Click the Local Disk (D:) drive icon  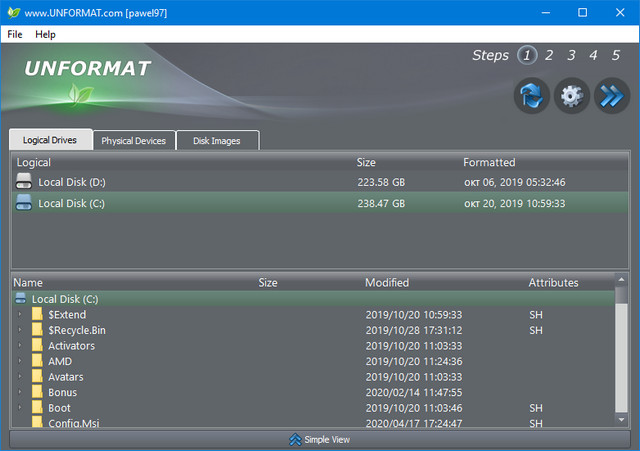point(24,181)
